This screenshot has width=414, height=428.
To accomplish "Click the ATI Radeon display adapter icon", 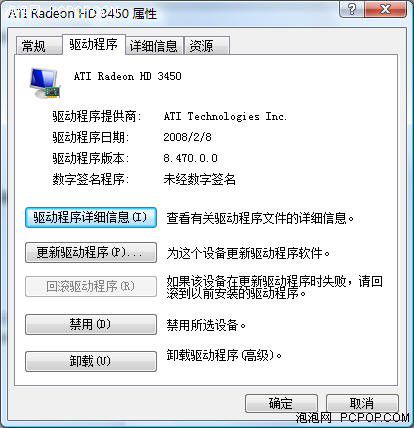I will click(45, 83).
